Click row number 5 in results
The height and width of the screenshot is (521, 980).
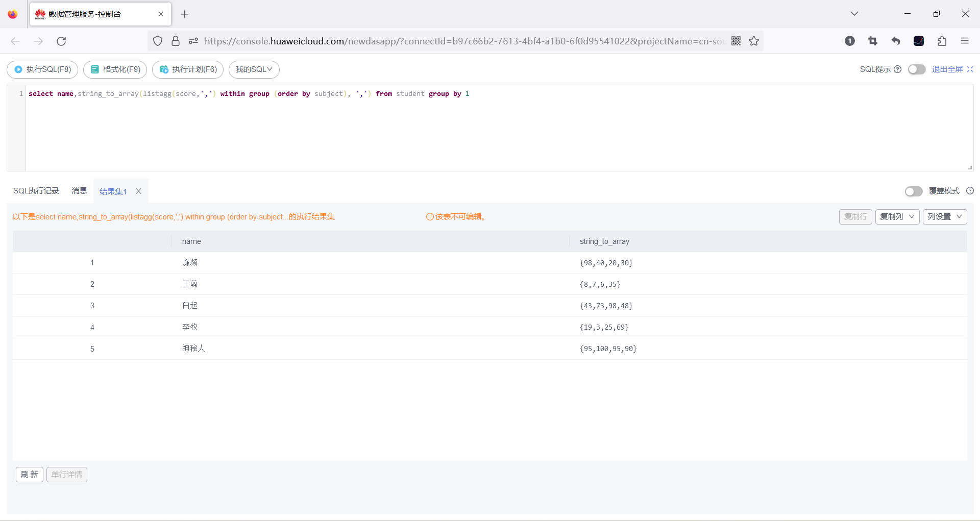click(92, 349)
